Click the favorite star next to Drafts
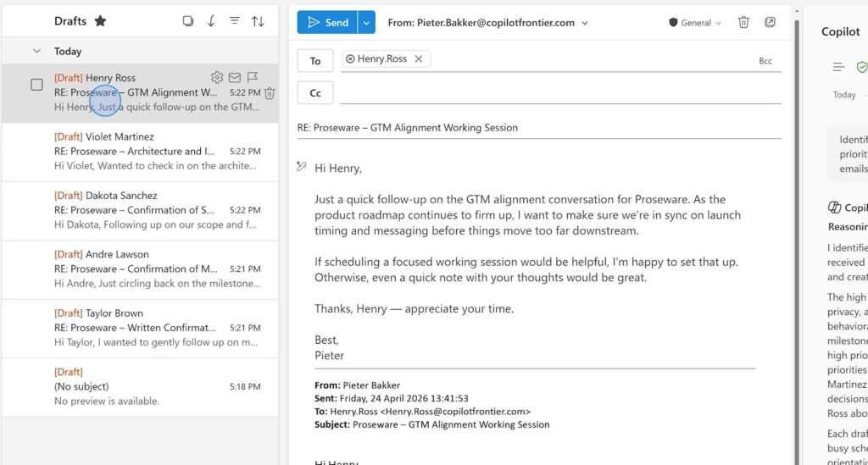The width and height of the screenshot is (868, 465). click(x=100, y=21)
